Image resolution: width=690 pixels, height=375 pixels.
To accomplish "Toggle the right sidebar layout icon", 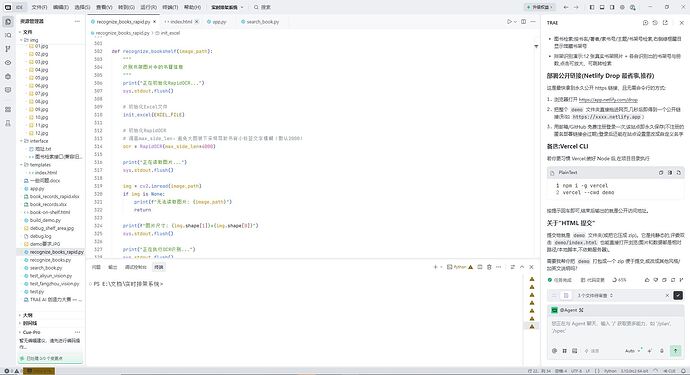I will click(612, 7).
